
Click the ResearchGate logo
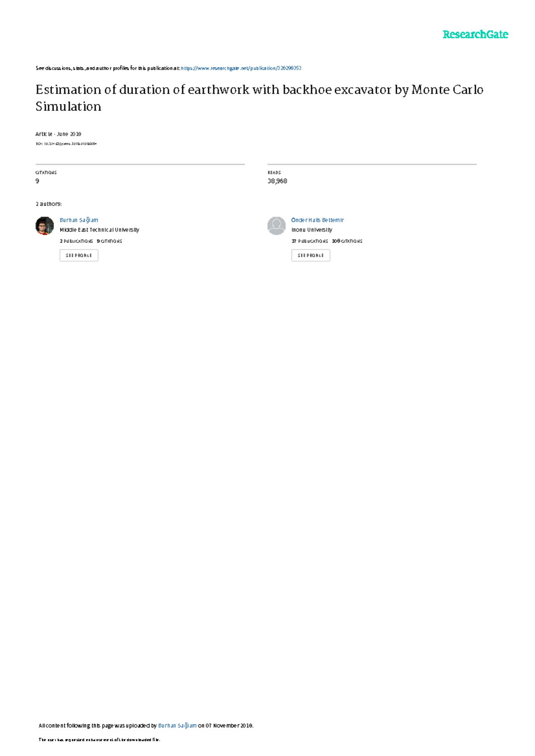coord(475,34)
